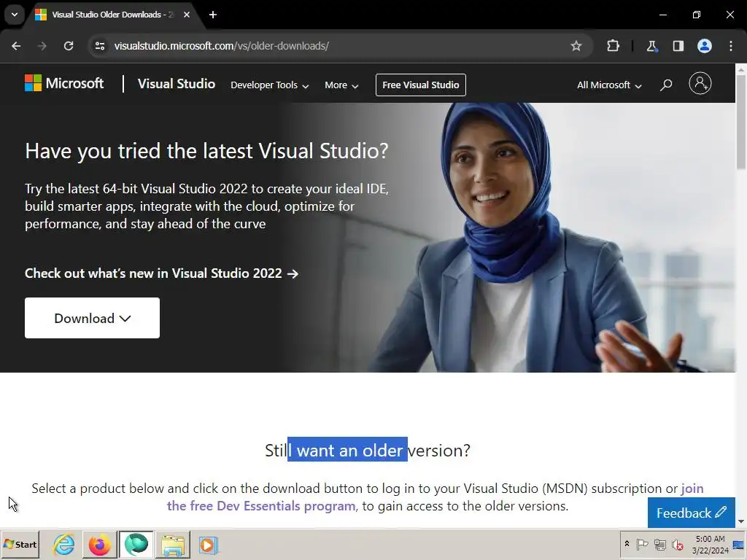
Task: Open File Explorer folder taskbar icon
Action: (x=172, y=545)
